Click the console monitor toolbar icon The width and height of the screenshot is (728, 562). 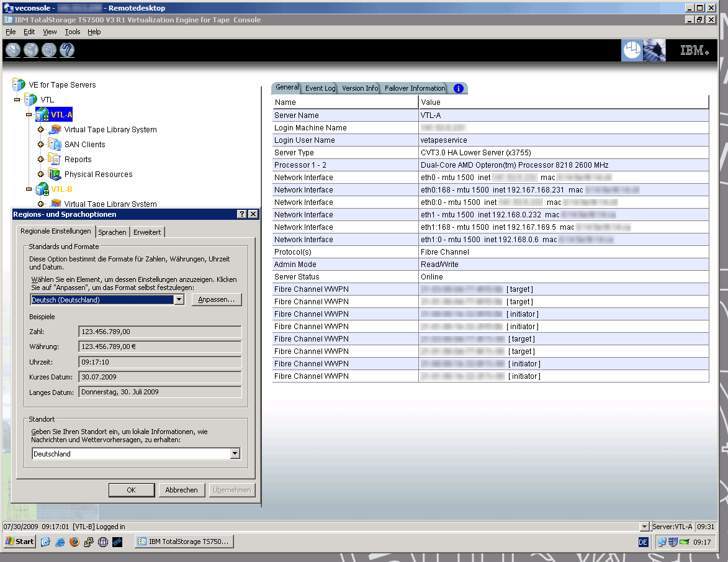[48, 50]
